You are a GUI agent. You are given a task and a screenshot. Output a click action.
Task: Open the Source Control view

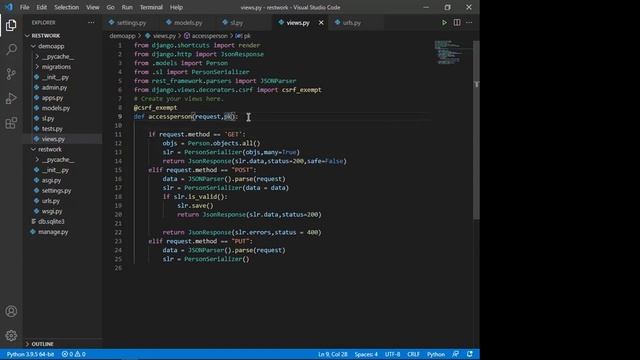point(11,74)
